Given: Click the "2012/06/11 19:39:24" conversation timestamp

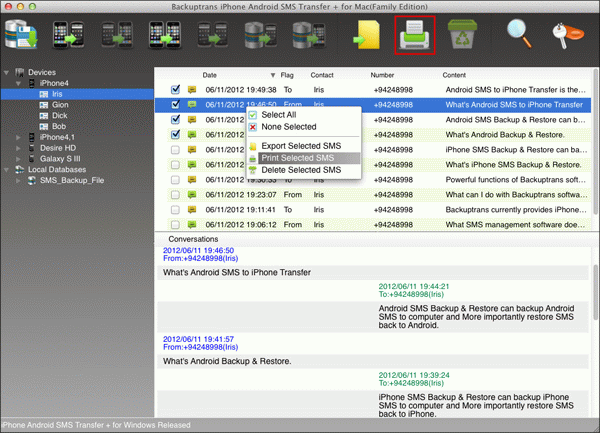Looking at the screenshot, I should (414, 375).
